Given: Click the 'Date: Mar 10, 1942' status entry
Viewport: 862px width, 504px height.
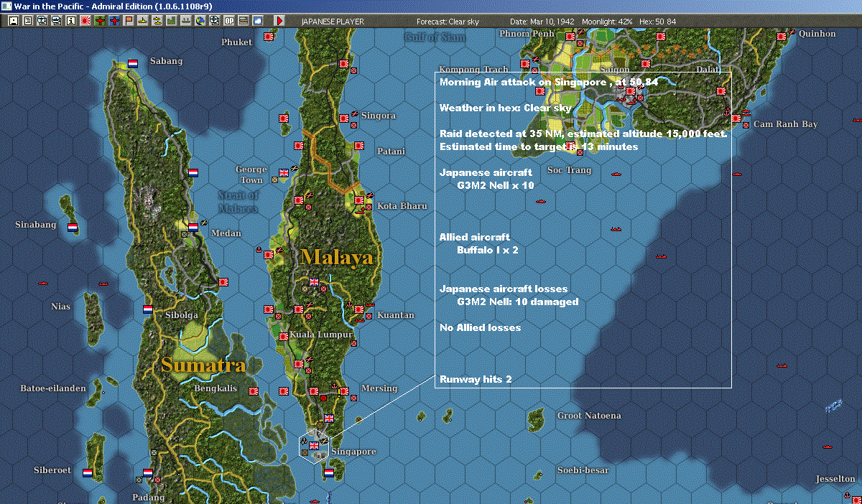Looking at the screenshot, I should pos(542,22).
